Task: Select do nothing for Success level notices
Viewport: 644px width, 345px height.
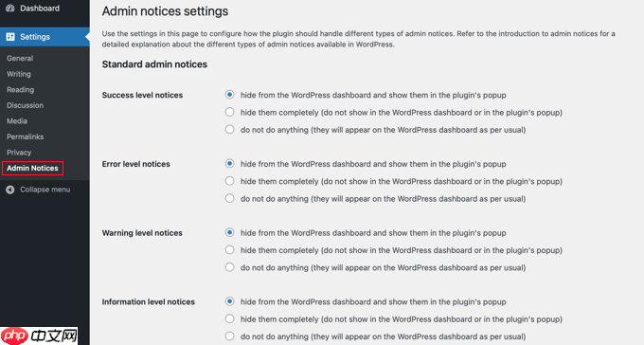Action: pos(229,130)
